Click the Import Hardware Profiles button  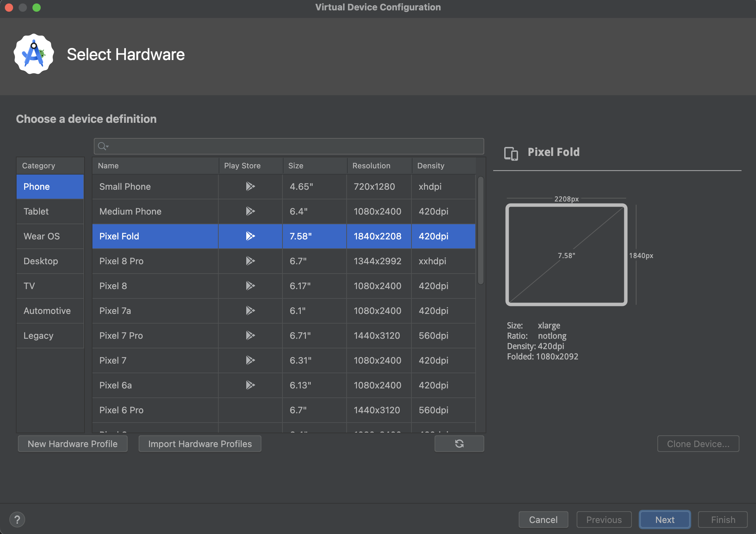200,443
